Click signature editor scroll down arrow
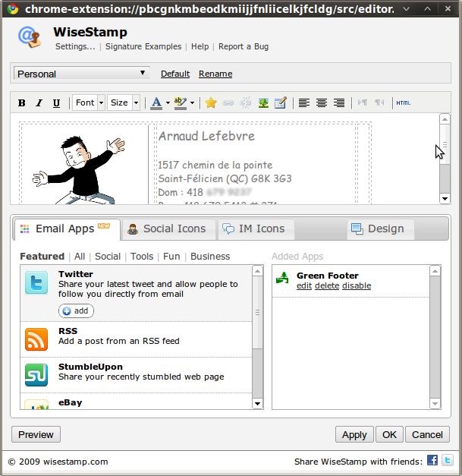Viewport: 462px width, 476px height. click(x=445, y=199)
